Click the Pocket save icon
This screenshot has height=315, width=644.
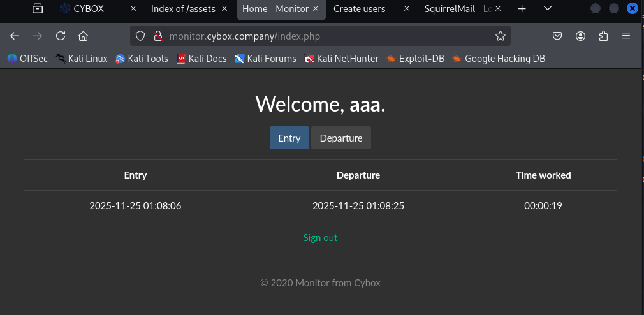tap(557, 36)
